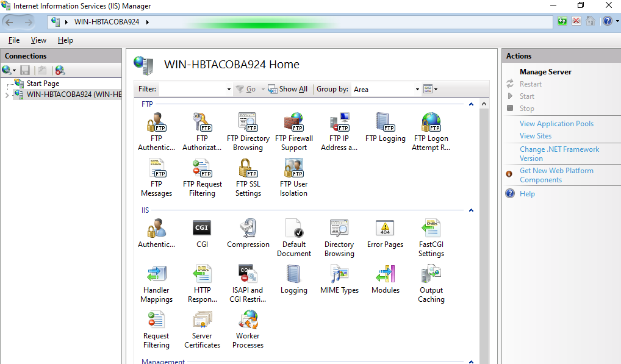Open MIME Types feature
621x364 pixels.
(x=339, y=279)
